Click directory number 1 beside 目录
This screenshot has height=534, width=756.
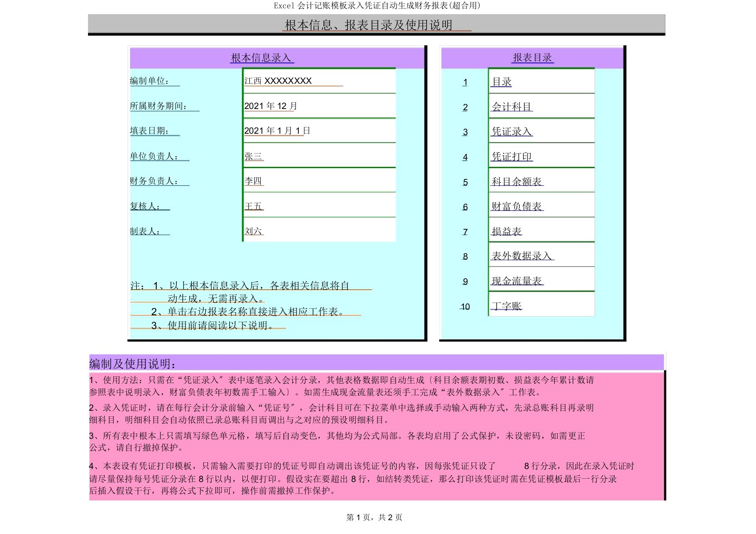(465, 83)
